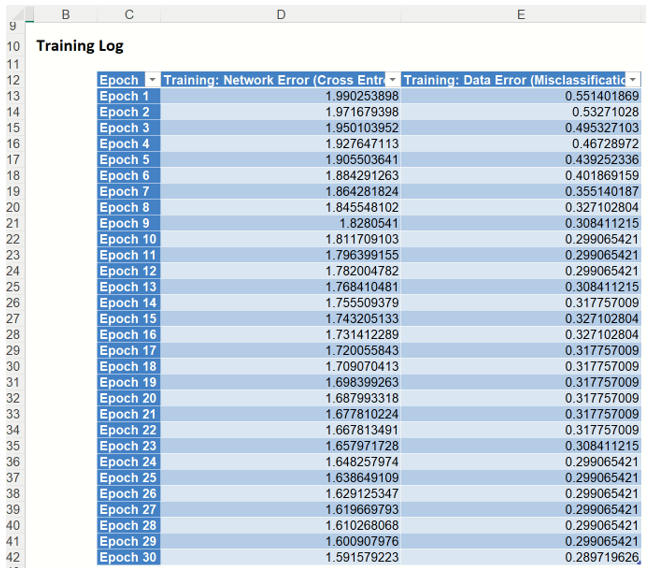
Task: Select network error value 1.8280541
Action: click(x=281, y=223)
